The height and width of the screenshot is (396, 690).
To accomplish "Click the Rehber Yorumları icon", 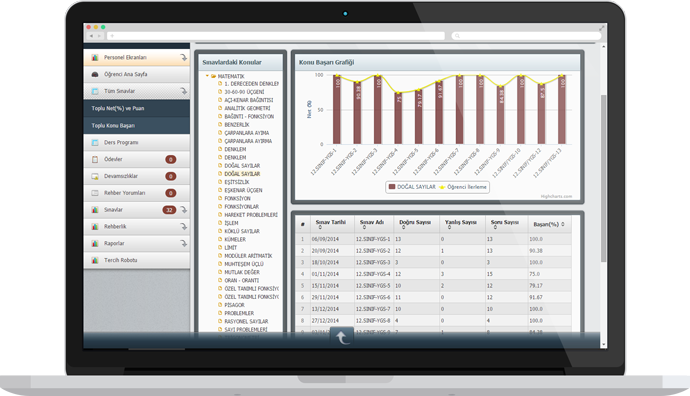I will pos(95,193).
